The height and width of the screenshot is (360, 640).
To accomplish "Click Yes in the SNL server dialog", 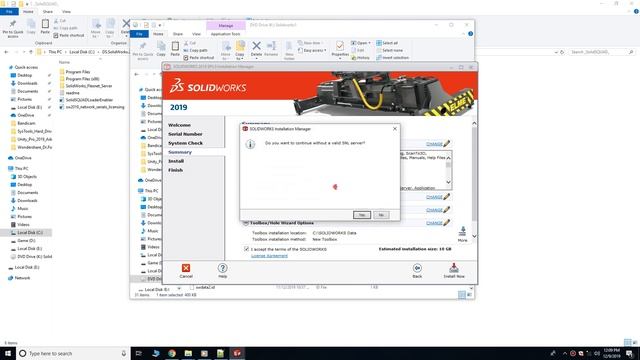I will [362, 215].
